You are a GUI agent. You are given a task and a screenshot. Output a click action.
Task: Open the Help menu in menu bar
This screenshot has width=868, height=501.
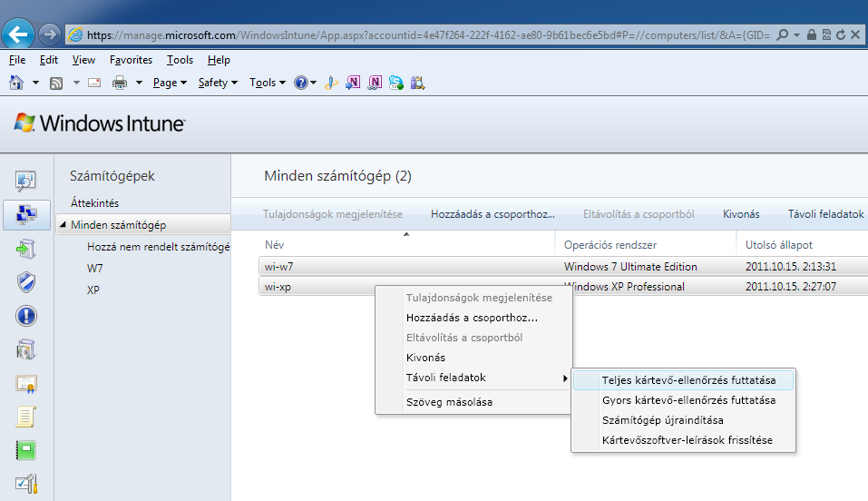click(x=219, y=60)
